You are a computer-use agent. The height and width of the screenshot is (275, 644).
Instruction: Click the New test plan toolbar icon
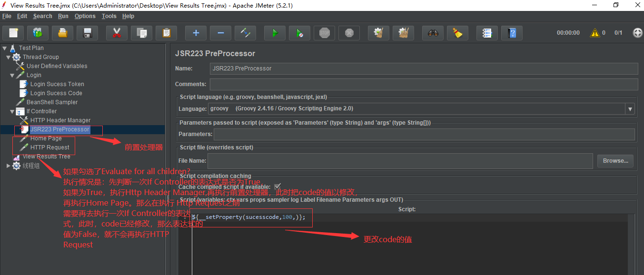[x=13, y=33]
